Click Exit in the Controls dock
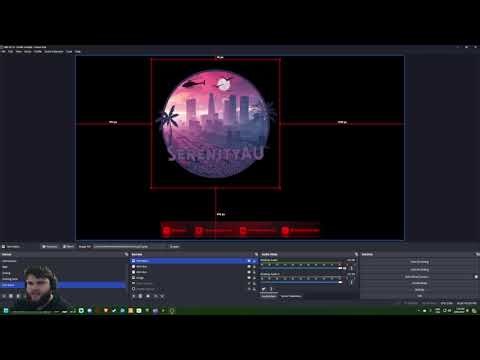The image size is (480, 360). pyautogui.click(x=419, y=296)
